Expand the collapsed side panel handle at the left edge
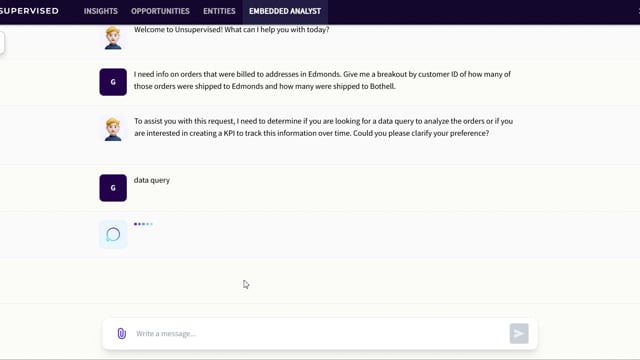The image size is (640, 360). click(x=2, y=42)
